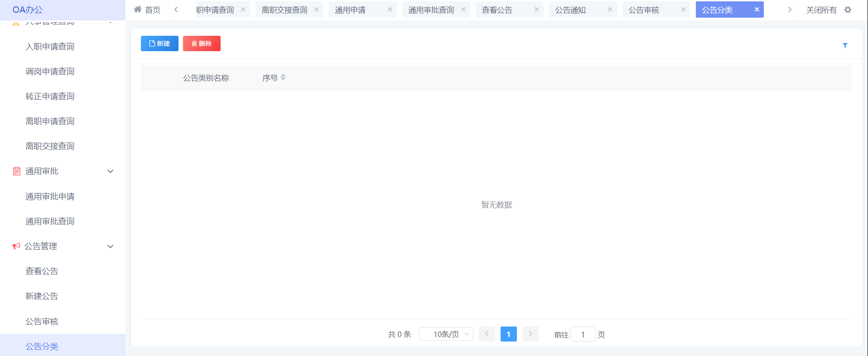Sort by 序号 column sort icon
The height and width of the screenshot is (356, 868).
tap(283, 77)
